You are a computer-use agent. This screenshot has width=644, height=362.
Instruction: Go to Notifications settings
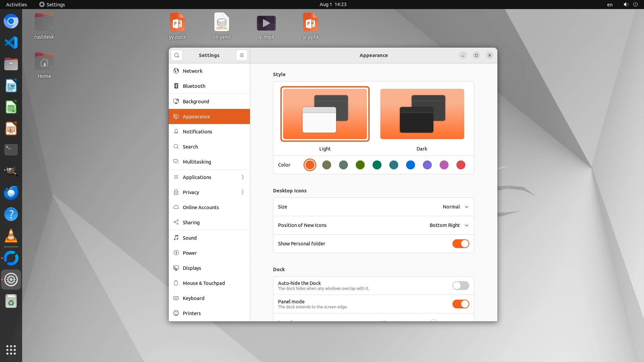point(197,132)
